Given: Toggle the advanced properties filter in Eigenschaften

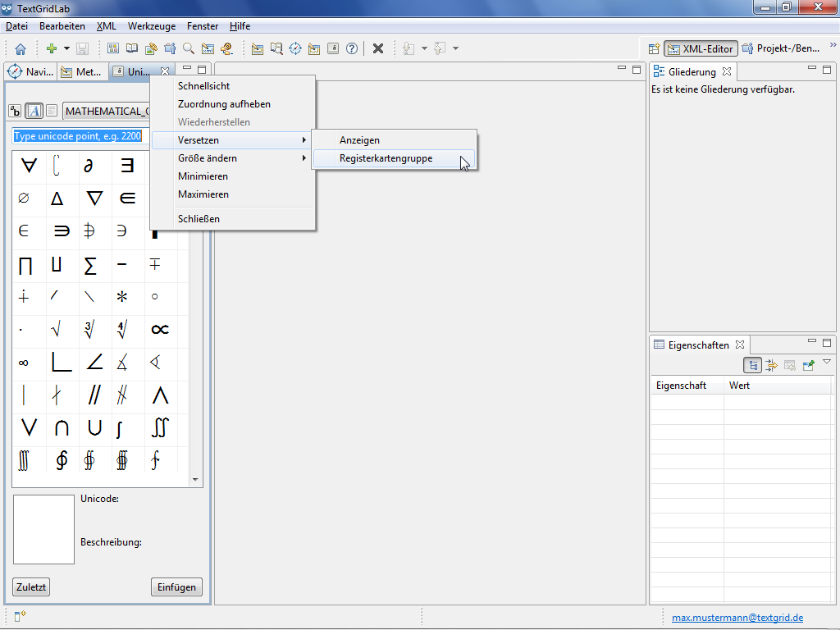Looking at the screenshot, I should click(772, 366).
